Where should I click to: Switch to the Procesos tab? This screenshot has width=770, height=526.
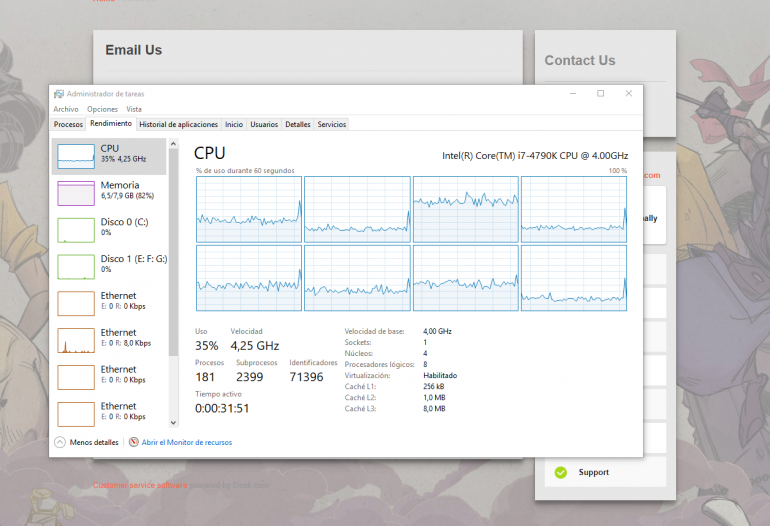(x=68, y=124)
